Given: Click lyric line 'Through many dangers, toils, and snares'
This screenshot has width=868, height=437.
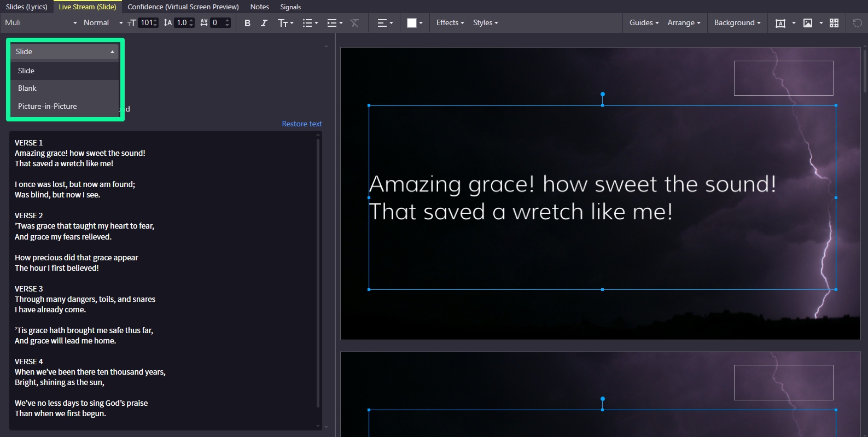Looking at the screenshot, I should tap(85, 299).
